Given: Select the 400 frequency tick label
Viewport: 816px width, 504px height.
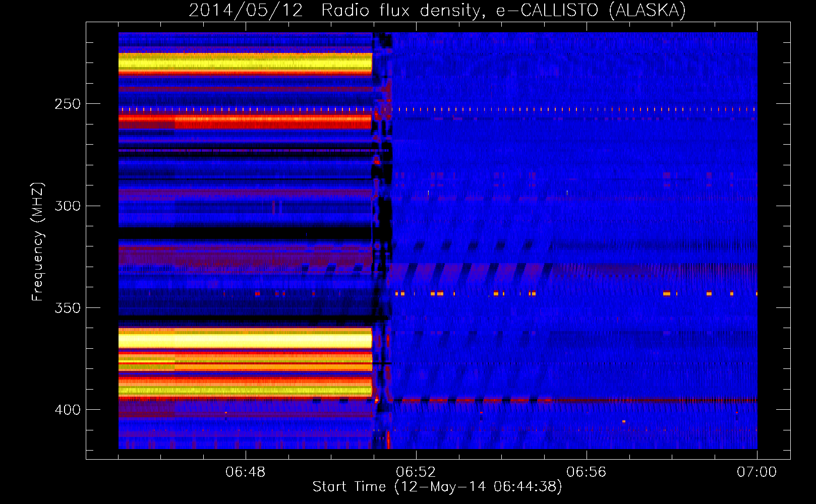Looking at the screenshot, I should tap(68, 409).
